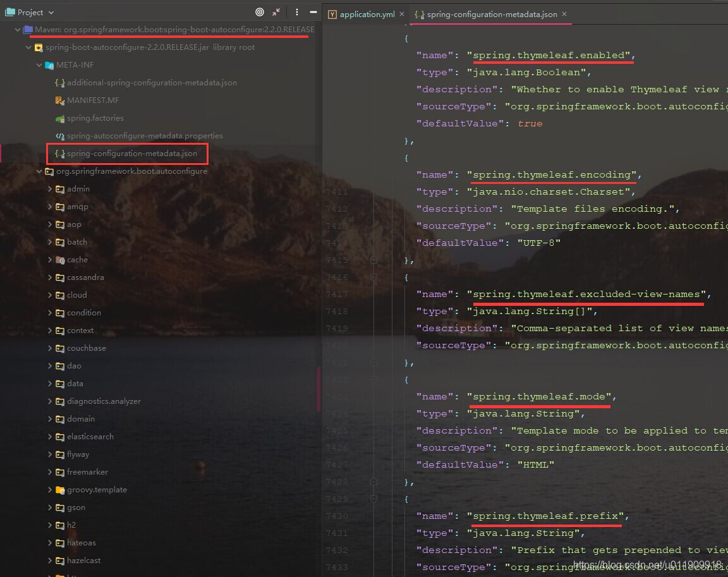This screenshot has width=728, height=577.
Task: Expand the admin package
Action: point(50,189)
